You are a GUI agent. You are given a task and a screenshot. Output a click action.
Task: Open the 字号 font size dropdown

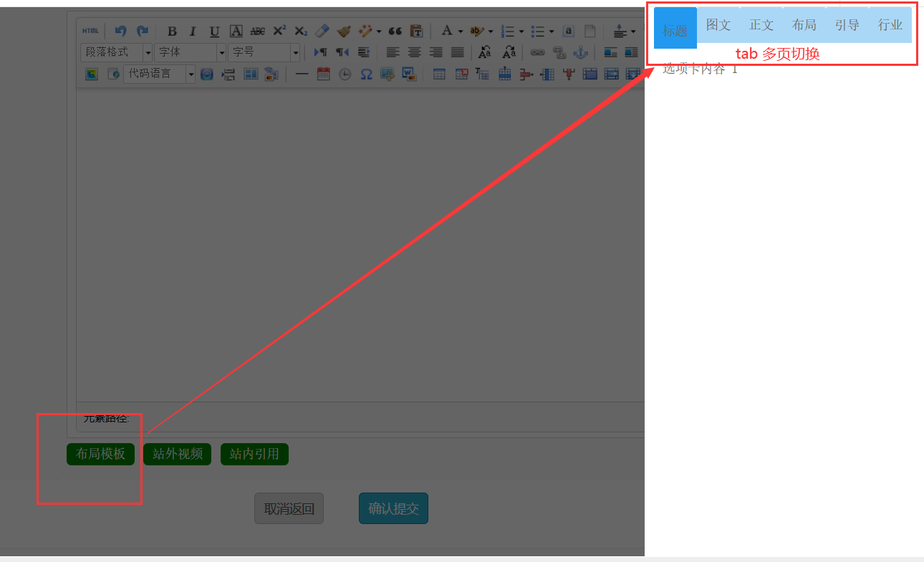(x=264, y=52)
